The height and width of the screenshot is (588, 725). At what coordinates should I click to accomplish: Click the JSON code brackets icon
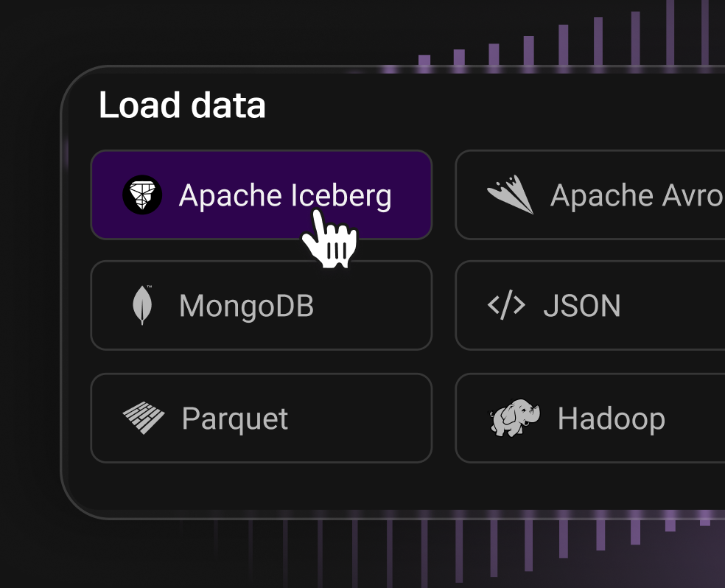point(506,305)
